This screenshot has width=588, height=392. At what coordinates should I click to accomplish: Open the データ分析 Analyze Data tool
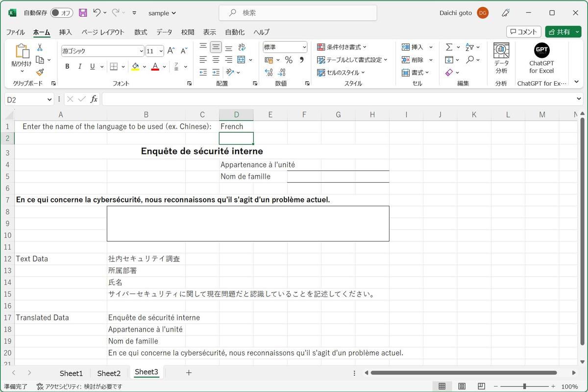pyautogui.click(x=501, y=59)
